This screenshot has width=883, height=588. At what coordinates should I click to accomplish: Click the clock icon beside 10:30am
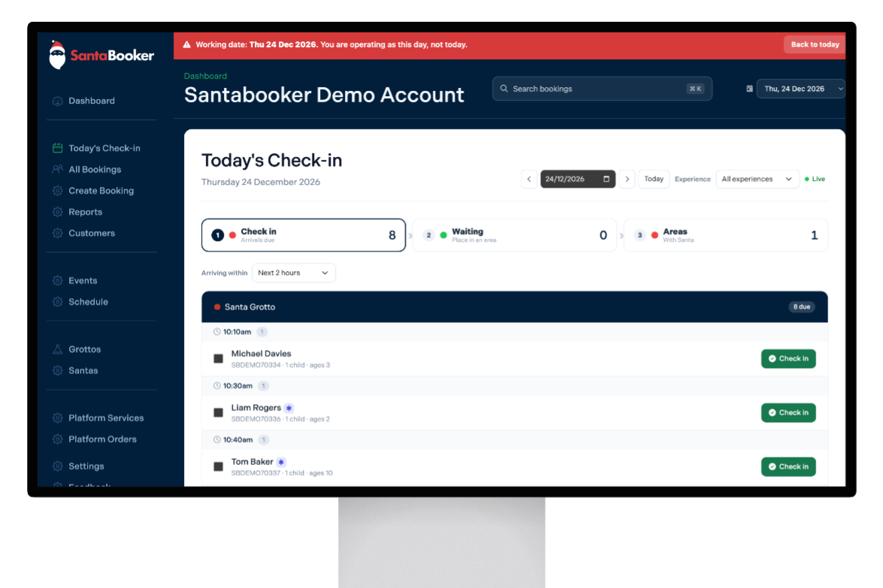click(217, 386)
